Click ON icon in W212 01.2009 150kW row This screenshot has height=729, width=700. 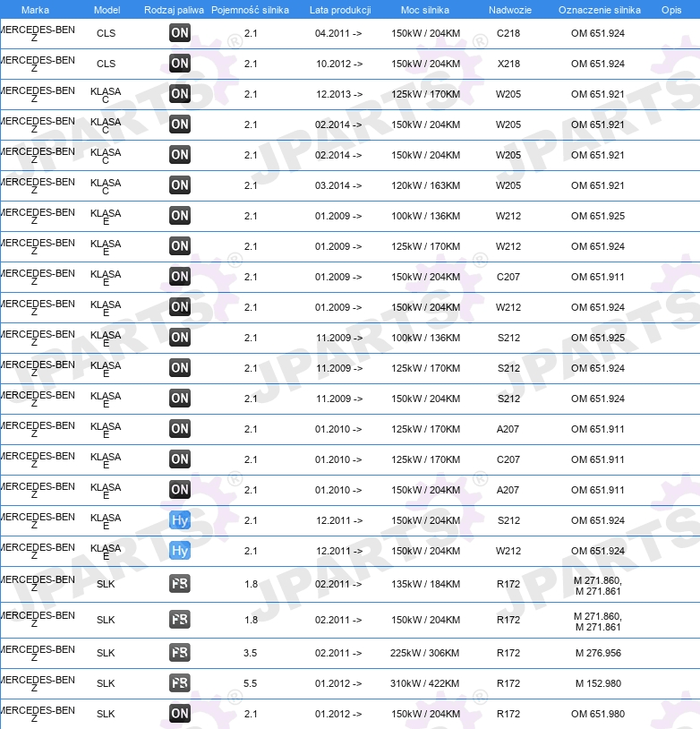(x=179, y=307)
